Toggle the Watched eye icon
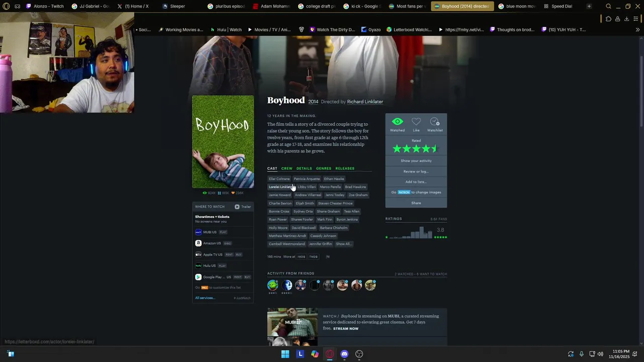The image size is (644, 362). (x=397, y=122)
